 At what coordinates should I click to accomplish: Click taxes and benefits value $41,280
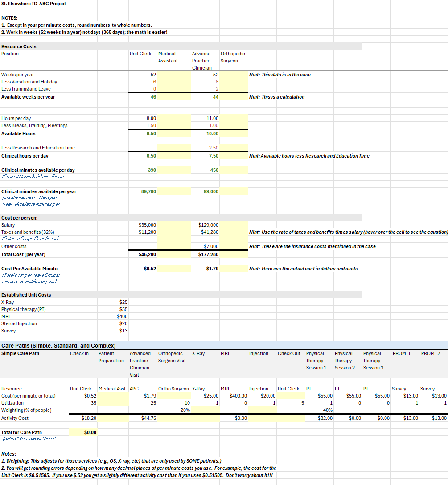[x=205, y=232]
